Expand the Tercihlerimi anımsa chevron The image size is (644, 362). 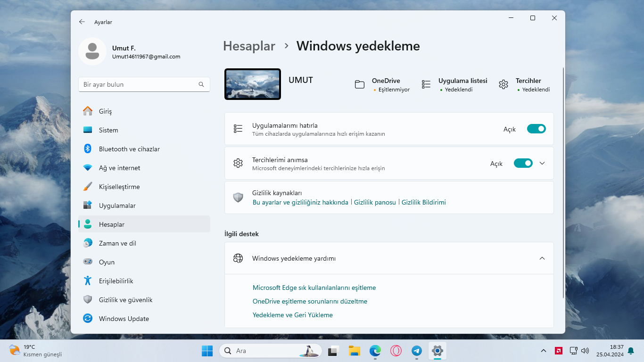point(542,163)
